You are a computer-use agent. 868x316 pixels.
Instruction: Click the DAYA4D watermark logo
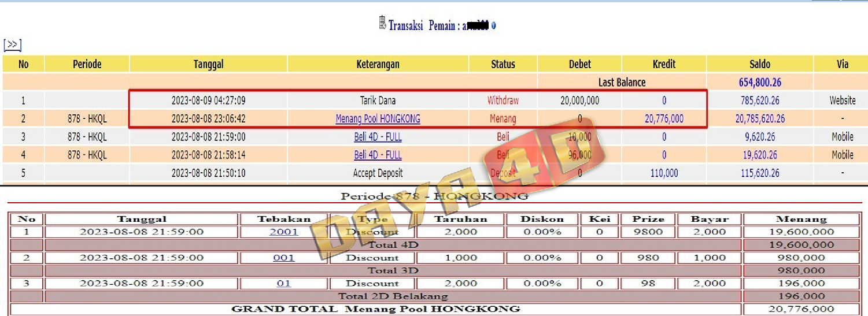[457, 191]
